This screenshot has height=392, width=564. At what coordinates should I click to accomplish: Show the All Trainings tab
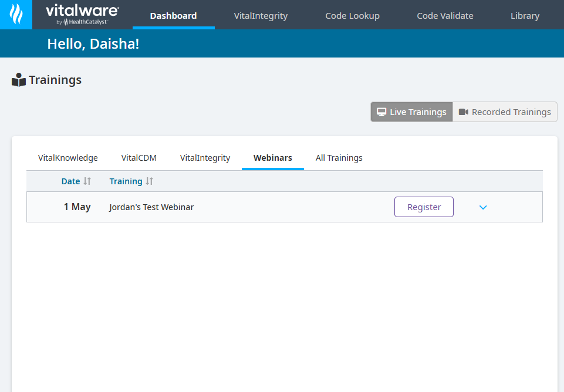click(339, 158)
